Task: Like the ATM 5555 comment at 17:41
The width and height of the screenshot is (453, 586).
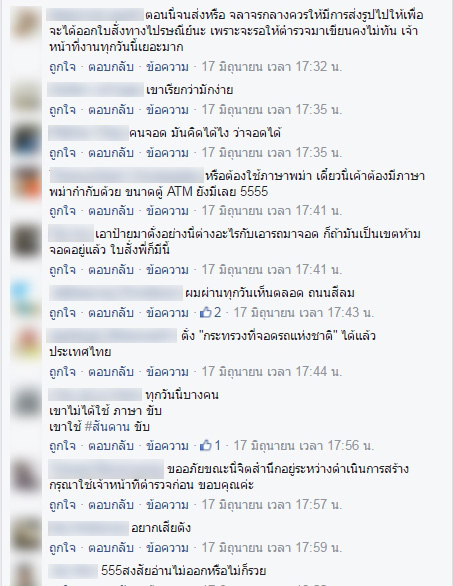Action: coord(62,211)
